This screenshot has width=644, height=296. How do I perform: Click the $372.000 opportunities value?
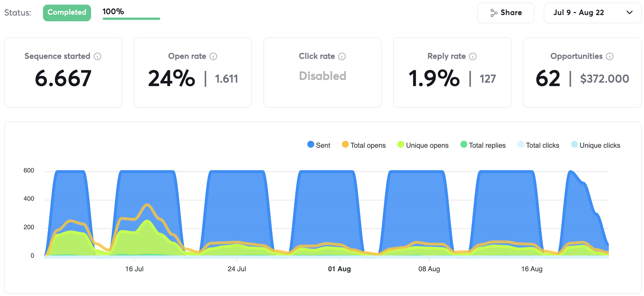[x=604, y=79]
